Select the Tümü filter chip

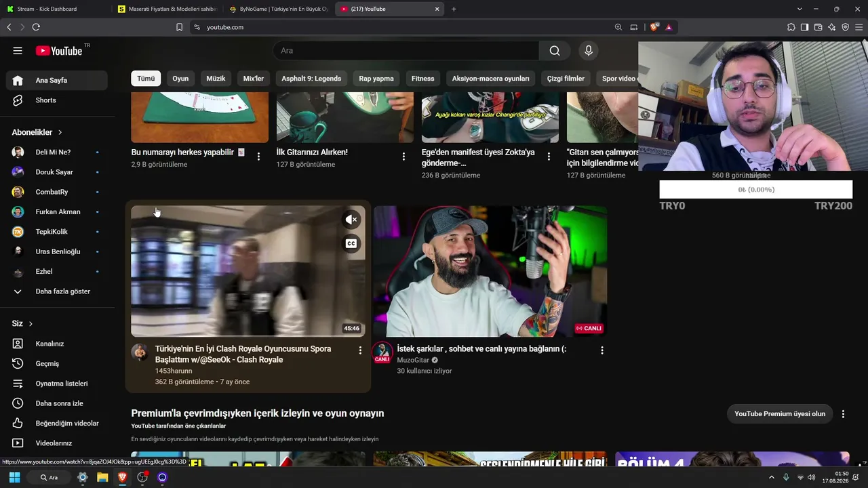146,79
